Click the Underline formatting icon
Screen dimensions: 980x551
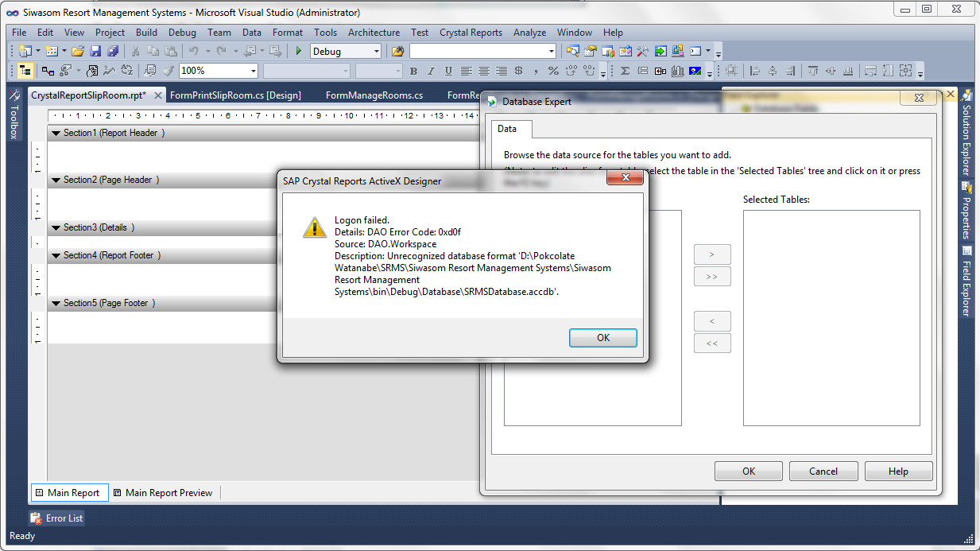point(448,71)
